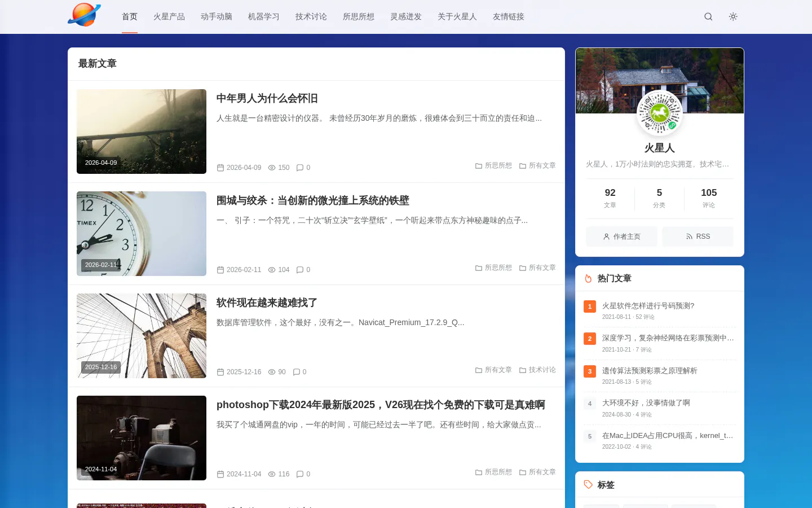Toggle the sun light/dark theme icon

733,16
